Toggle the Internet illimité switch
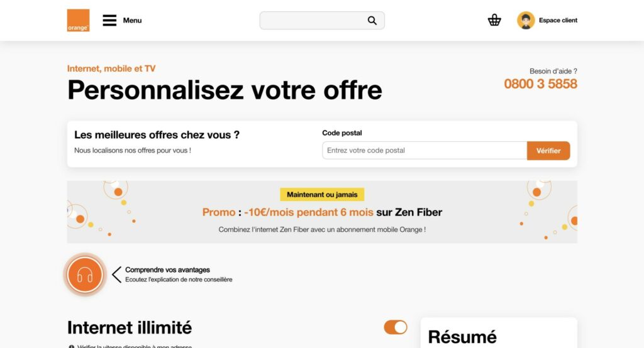 click(396, 327)
